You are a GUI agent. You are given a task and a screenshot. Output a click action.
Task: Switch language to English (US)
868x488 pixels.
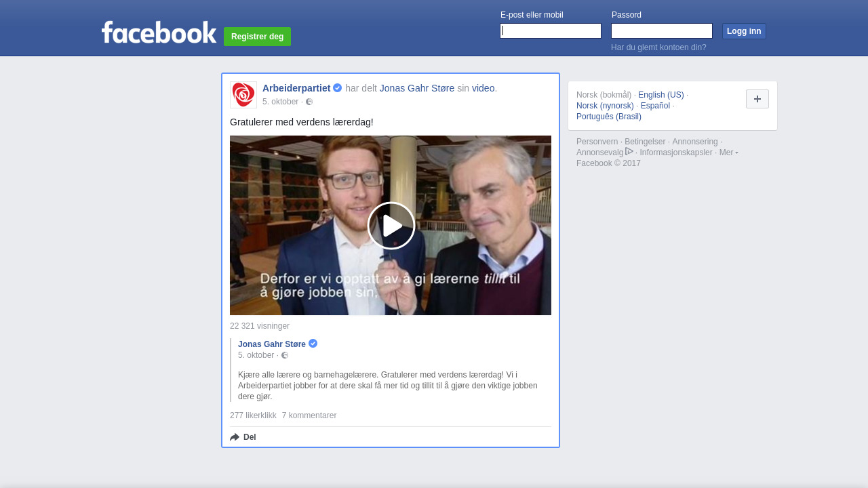[660, 95]
